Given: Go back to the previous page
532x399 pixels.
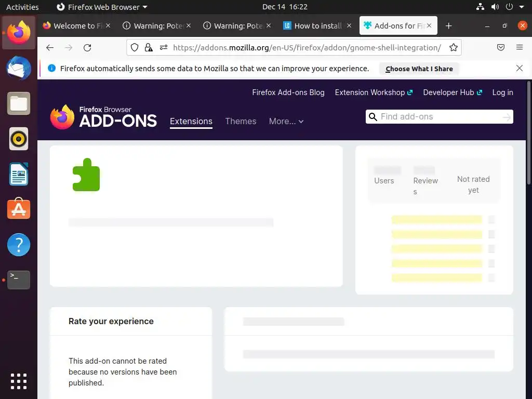Looking at the screenshot, I should pos(50,47).
